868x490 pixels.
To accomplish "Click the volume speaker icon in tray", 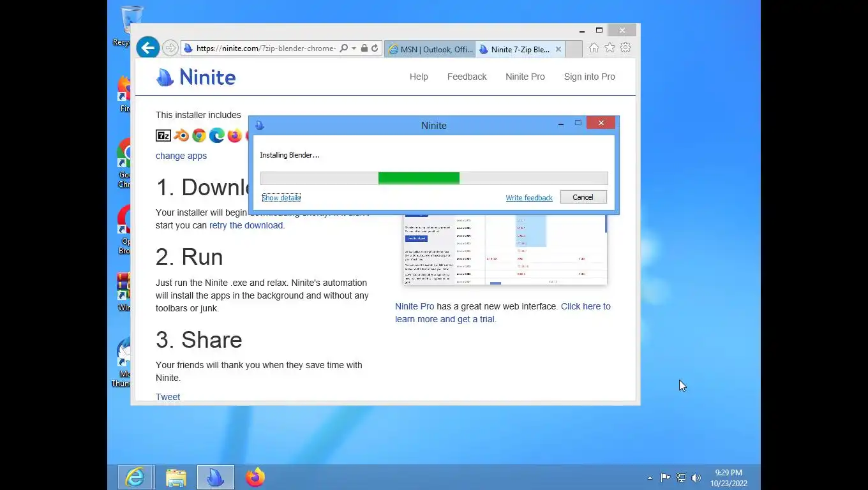I will pos(696,477).
